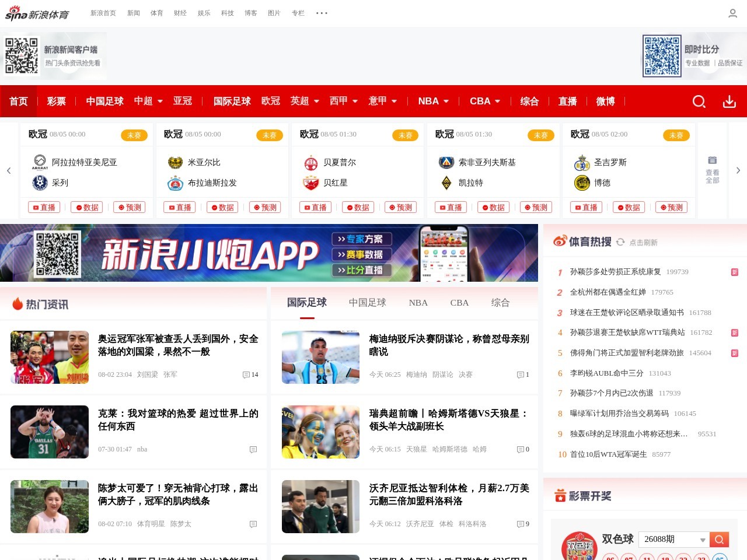Screen dimensions: 747x560
Task: Open 阿拉拉特美尼亚 team logo
Action: 40,162
